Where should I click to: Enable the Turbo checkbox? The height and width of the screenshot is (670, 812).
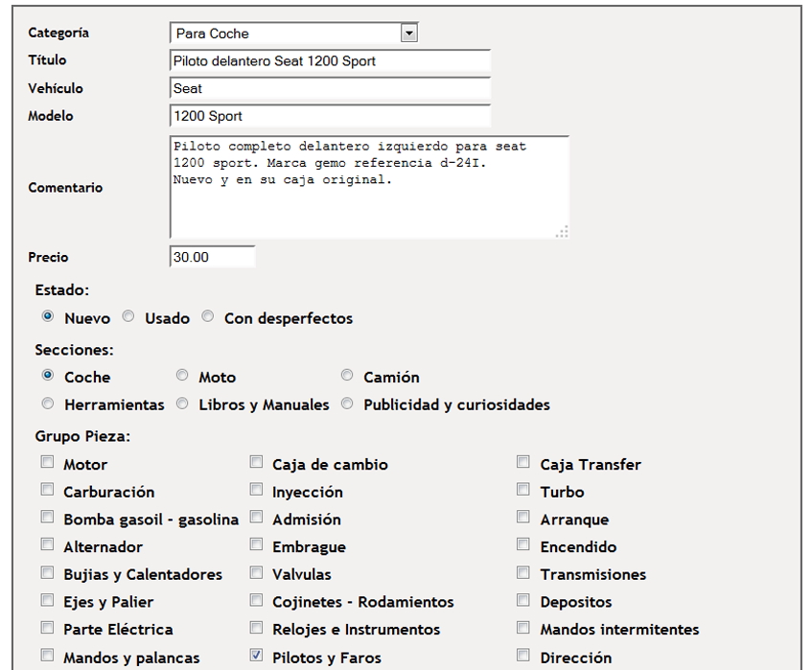click(x=522, y=490)
